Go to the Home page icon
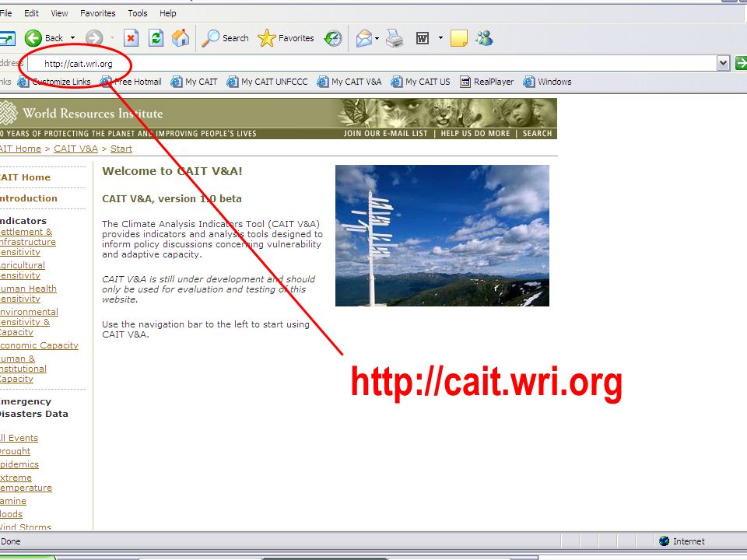Viewport: 747px width, 560px height. 181,38
